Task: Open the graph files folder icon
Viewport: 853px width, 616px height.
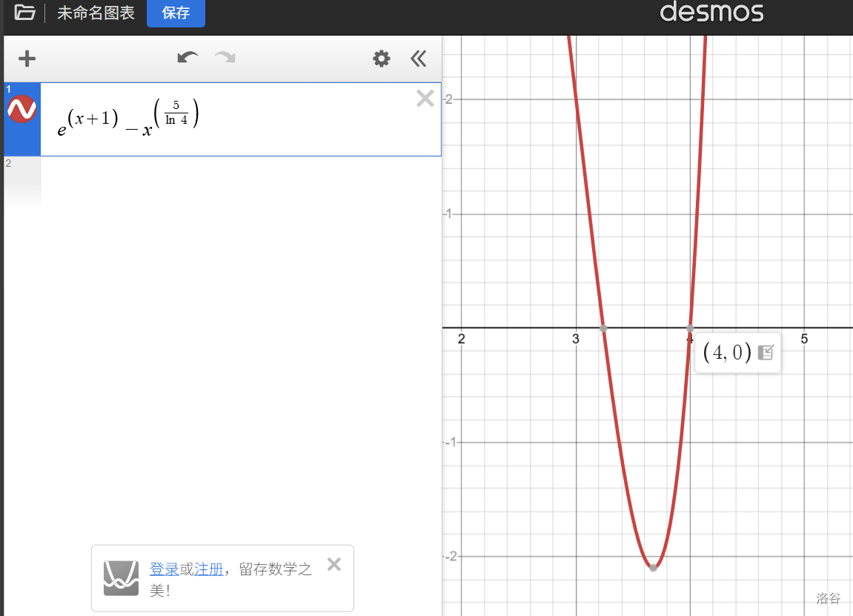Action: click(24, 13)
